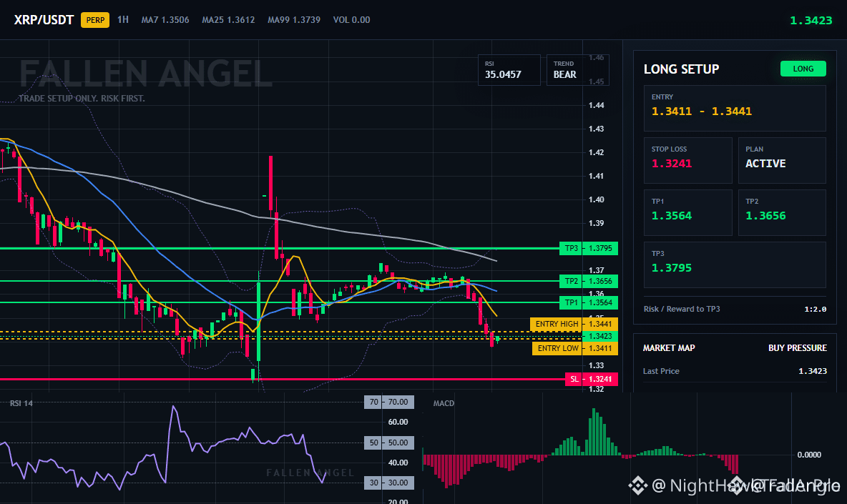Click the RSI 70 level marker
Viewport: 847px width, 504px height.
[389, 402]
